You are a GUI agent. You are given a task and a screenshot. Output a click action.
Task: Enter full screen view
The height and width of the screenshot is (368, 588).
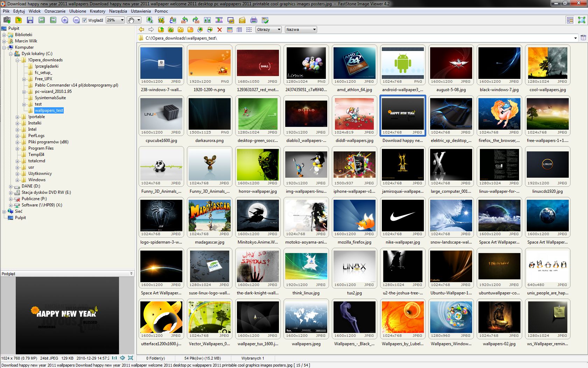pyautogui.click(x=581, y=20)
